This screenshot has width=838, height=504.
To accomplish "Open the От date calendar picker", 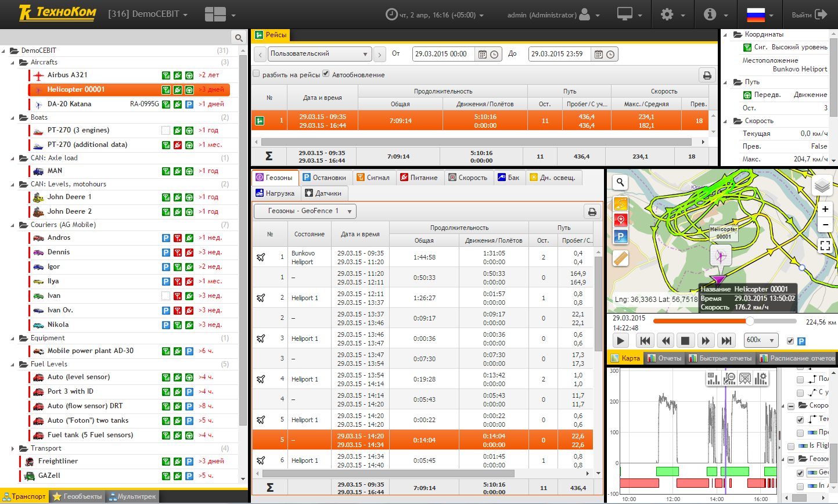I will [482, 54].
